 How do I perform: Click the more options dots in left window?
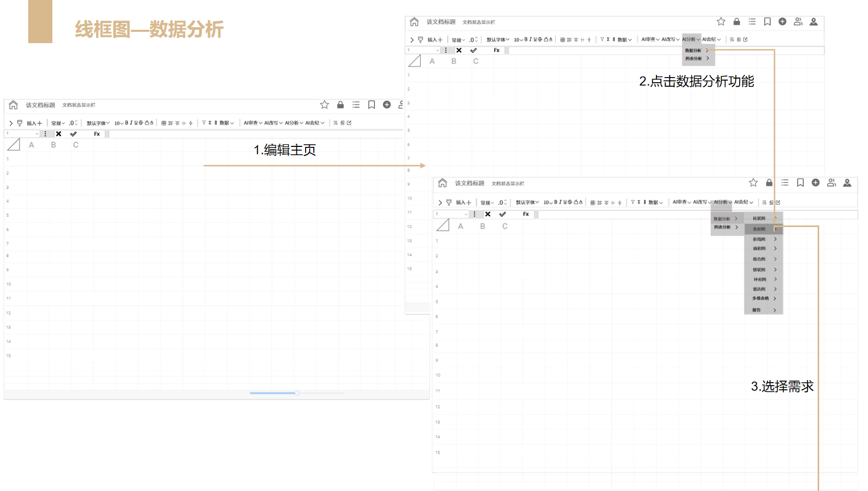click(46, 134)
